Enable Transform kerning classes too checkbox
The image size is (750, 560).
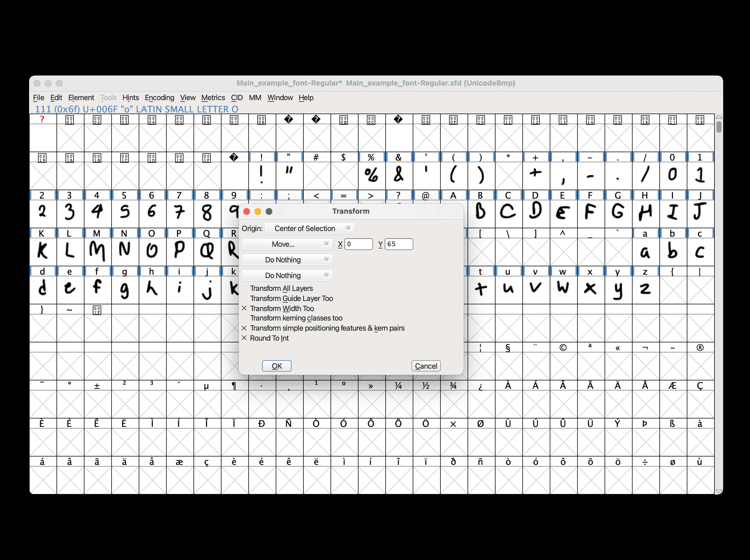coord(292,318)
